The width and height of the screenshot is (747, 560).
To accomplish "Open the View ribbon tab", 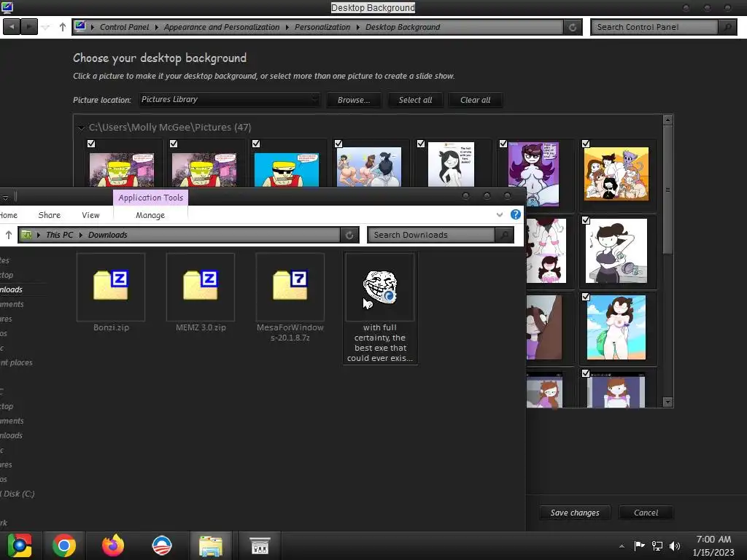I will coord(90,215).
